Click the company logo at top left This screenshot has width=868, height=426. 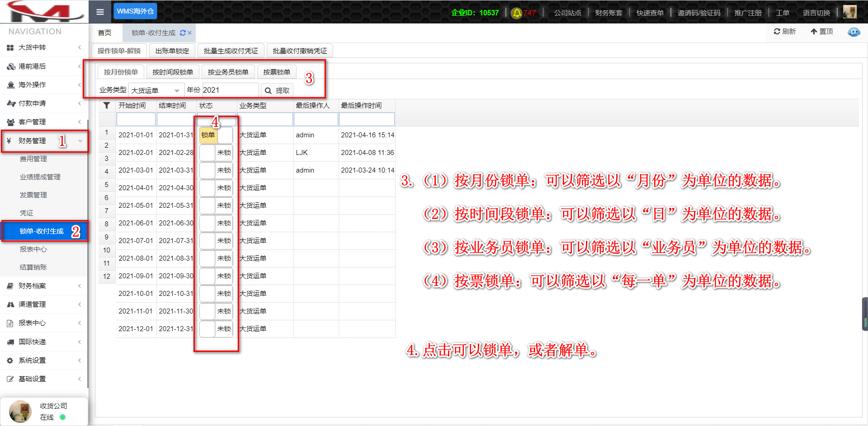[x=44, y=11]
